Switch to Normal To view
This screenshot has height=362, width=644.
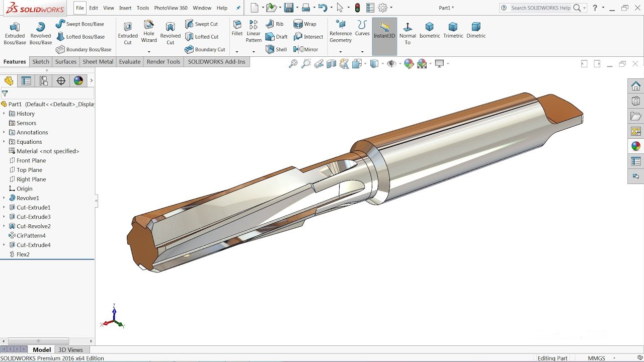click(408, 33)
